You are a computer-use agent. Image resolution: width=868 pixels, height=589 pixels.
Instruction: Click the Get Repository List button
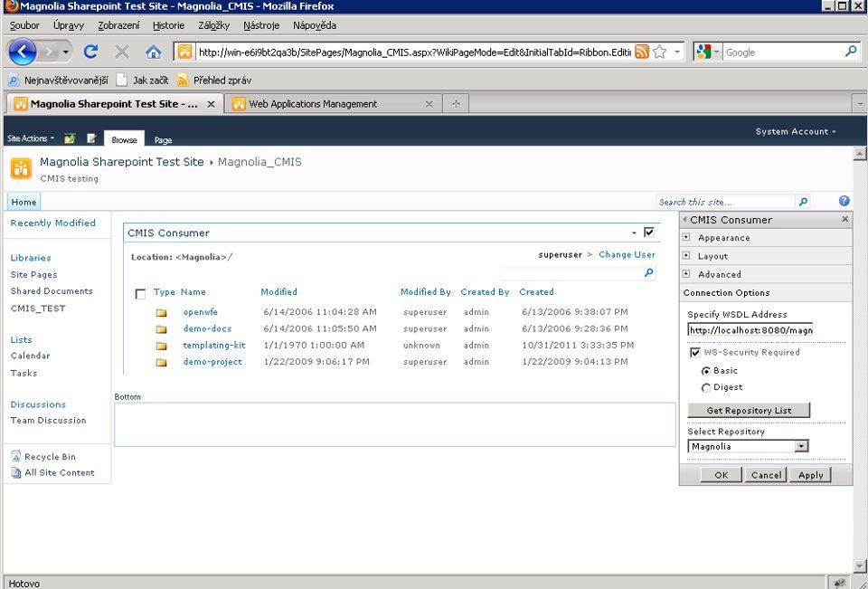coord(749,410)
